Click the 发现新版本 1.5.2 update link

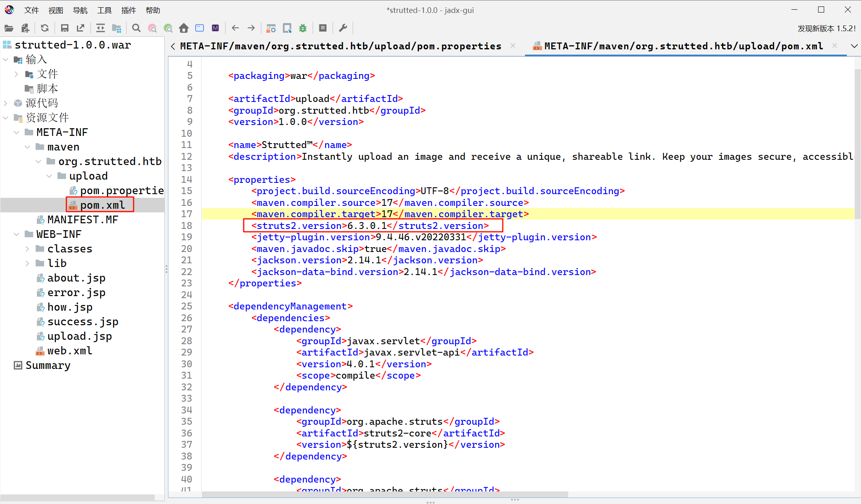826,28
